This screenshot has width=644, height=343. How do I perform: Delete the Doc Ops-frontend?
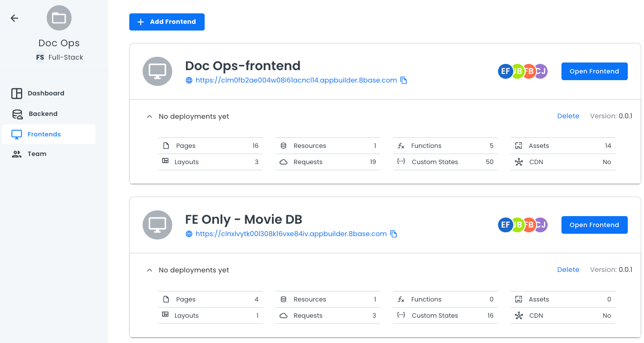568,116
